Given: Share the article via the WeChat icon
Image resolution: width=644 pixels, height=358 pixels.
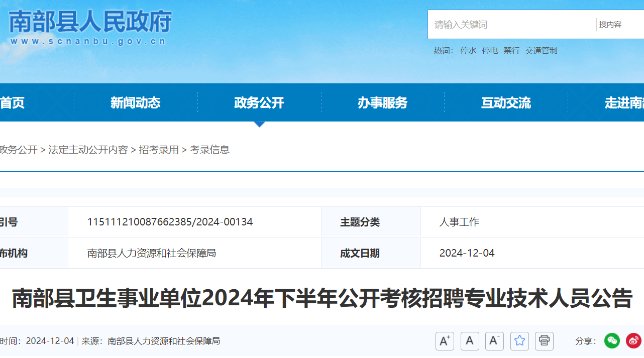Looking at the screenshot, I should point(612,341).
